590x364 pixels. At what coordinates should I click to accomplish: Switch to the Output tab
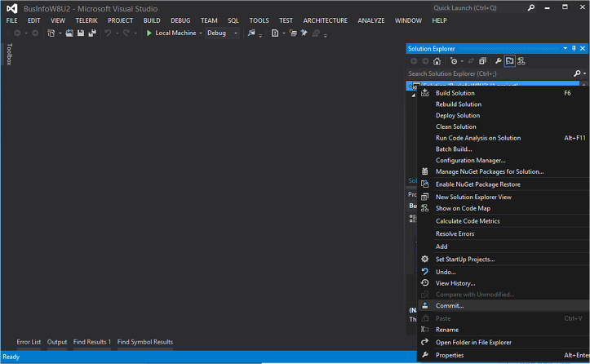point(57,342)
